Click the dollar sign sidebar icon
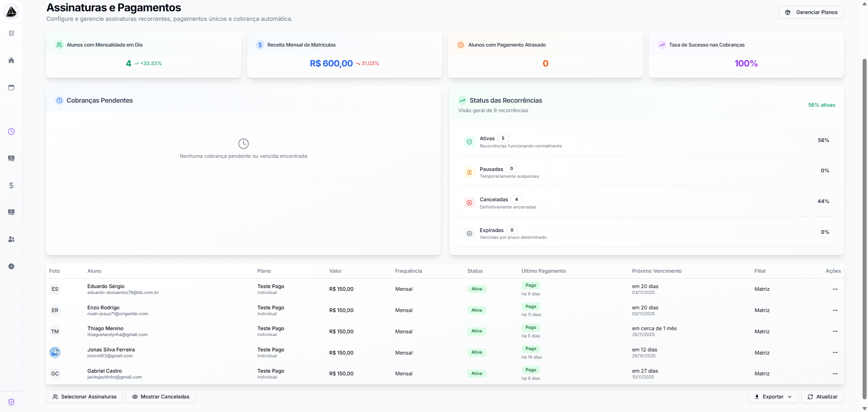Viewport: 868px width, 412px height. click(11, 185)
